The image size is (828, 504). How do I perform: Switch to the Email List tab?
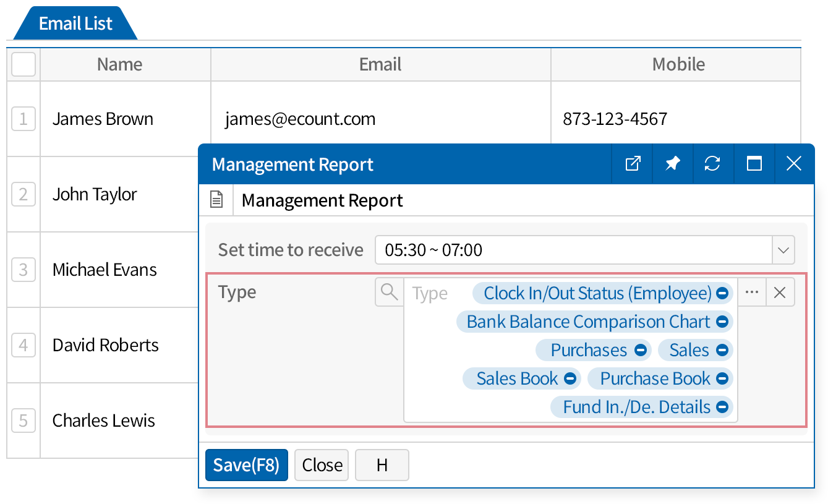[75, 24]
